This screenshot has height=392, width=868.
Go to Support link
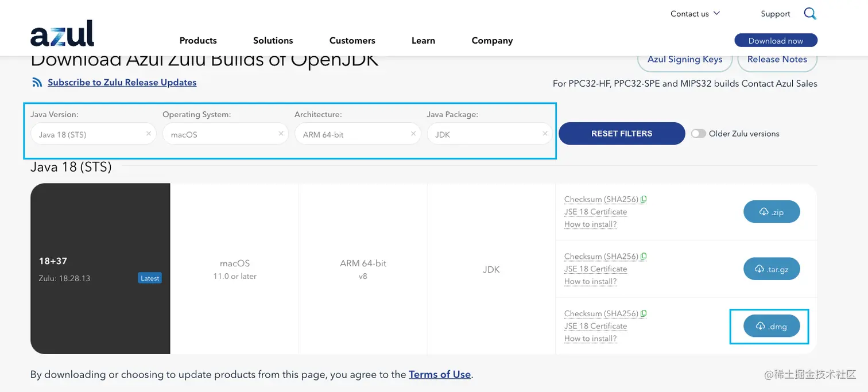point(776,14)
